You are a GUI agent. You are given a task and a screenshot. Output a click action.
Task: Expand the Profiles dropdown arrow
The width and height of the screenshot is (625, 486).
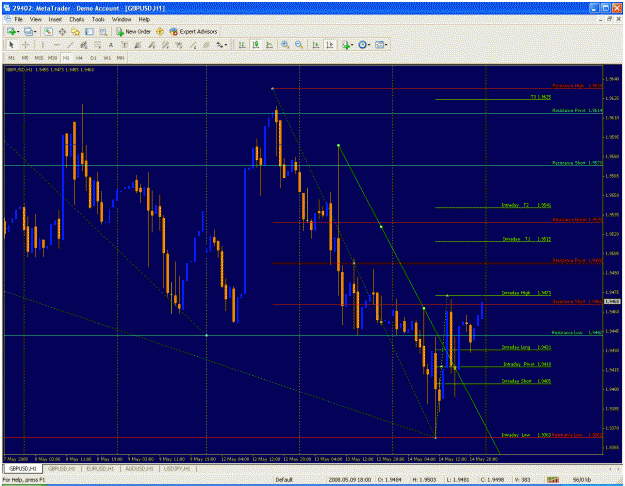[35, 32]
